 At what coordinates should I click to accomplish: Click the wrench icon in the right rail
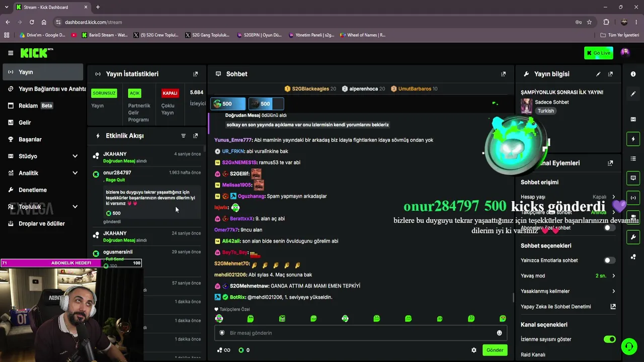click(633, 237)
